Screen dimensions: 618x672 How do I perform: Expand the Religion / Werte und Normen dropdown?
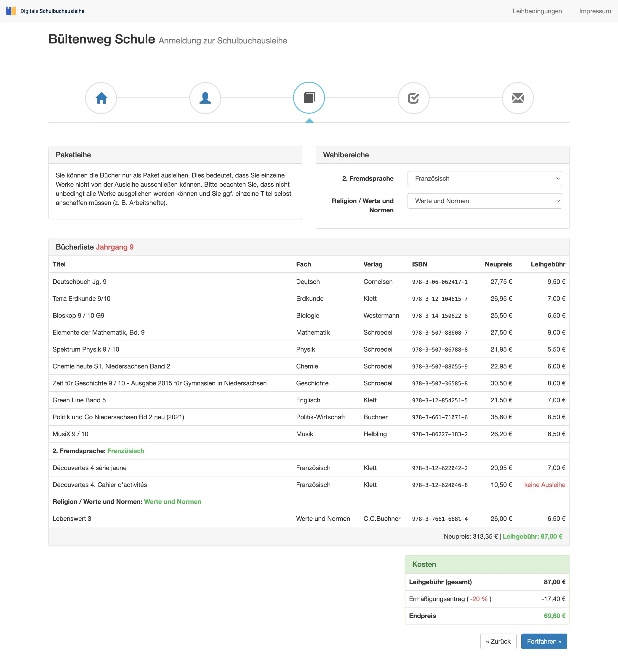tap(484, 201)
